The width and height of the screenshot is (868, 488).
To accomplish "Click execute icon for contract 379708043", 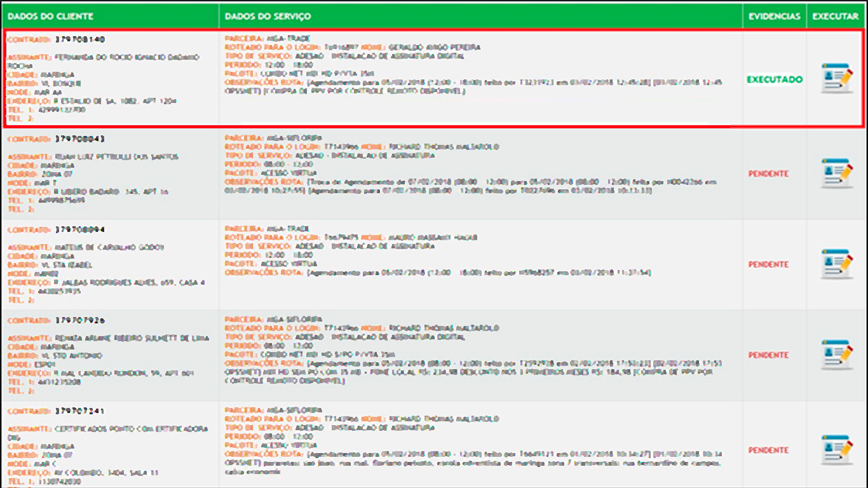I will tap(836, 173).
